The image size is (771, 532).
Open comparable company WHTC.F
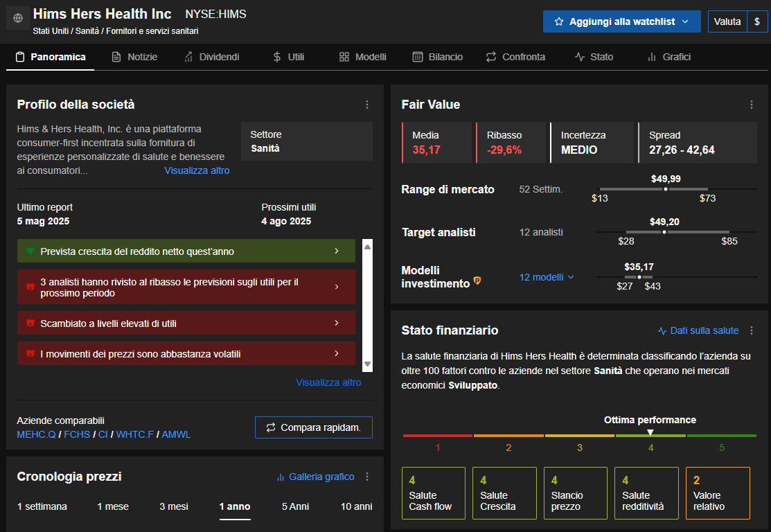(x=134, y=434)
